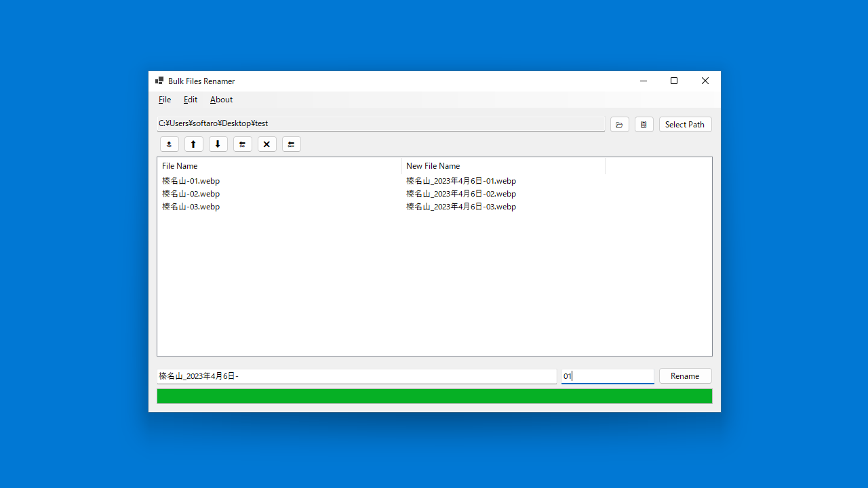Move selected file up with up arrow

[193, 144]
